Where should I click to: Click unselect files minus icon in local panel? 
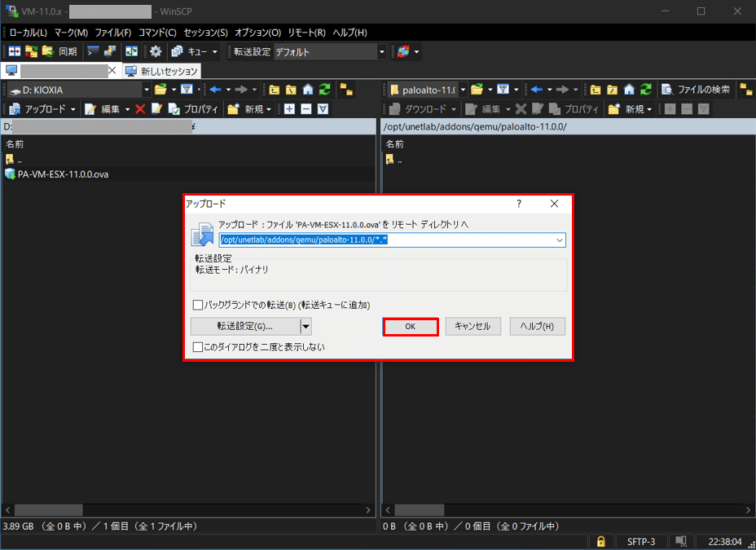pyautogui.click(x=306, y=109)
